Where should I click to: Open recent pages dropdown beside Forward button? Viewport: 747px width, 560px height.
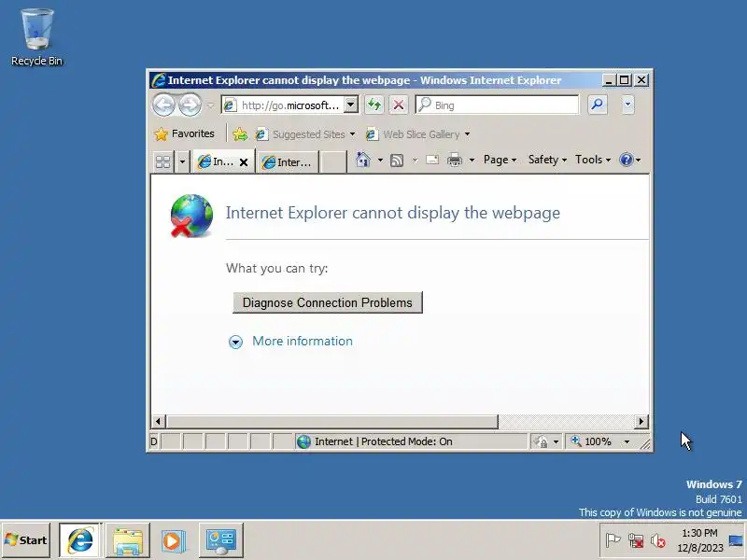210,105
